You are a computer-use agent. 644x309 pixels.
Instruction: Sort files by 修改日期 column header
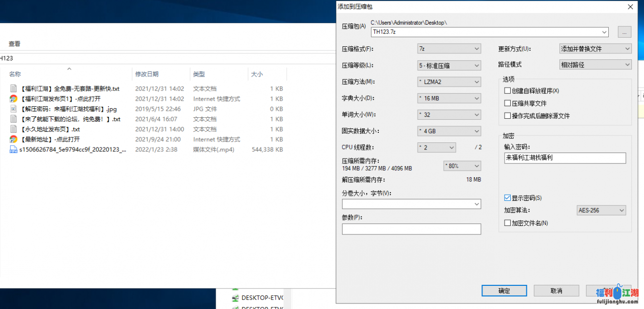[147, 74]
